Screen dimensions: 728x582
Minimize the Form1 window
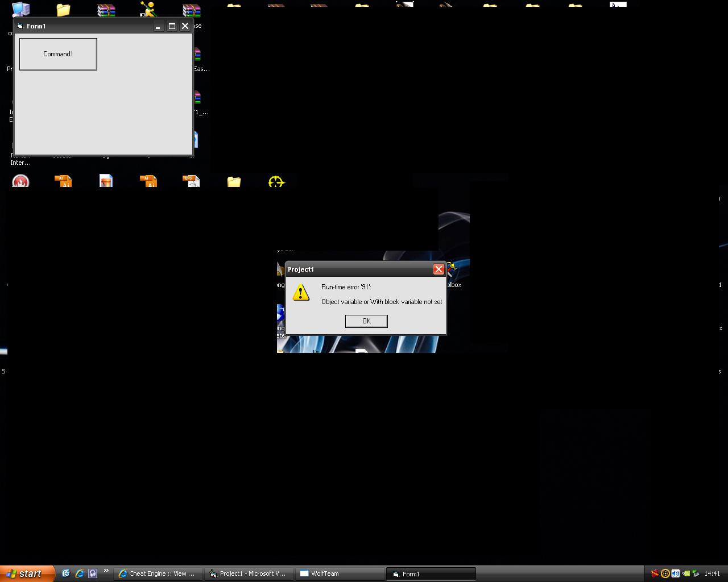pyautogui.click(x=158, y=26)
